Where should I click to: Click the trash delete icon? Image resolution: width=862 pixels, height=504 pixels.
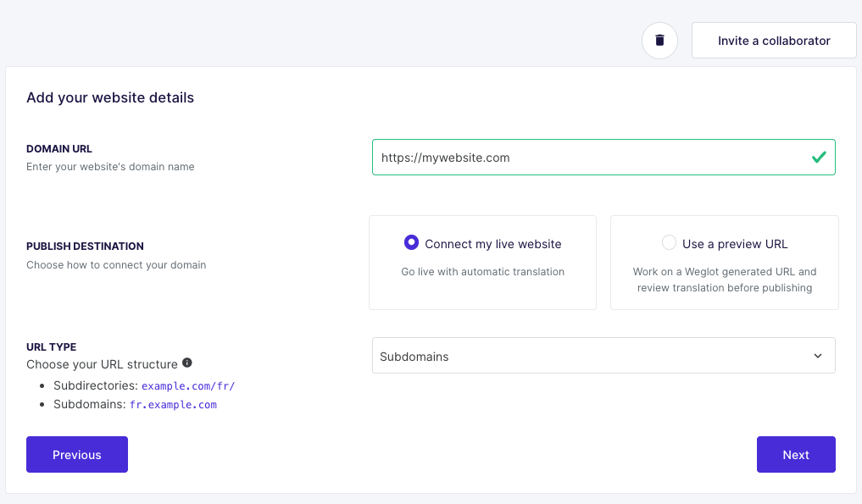659,40
